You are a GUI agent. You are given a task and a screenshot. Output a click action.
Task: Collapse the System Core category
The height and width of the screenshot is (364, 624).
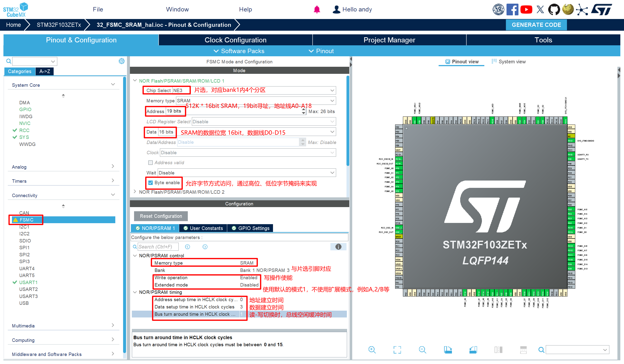pyautogui.click(x=113, y=84)
